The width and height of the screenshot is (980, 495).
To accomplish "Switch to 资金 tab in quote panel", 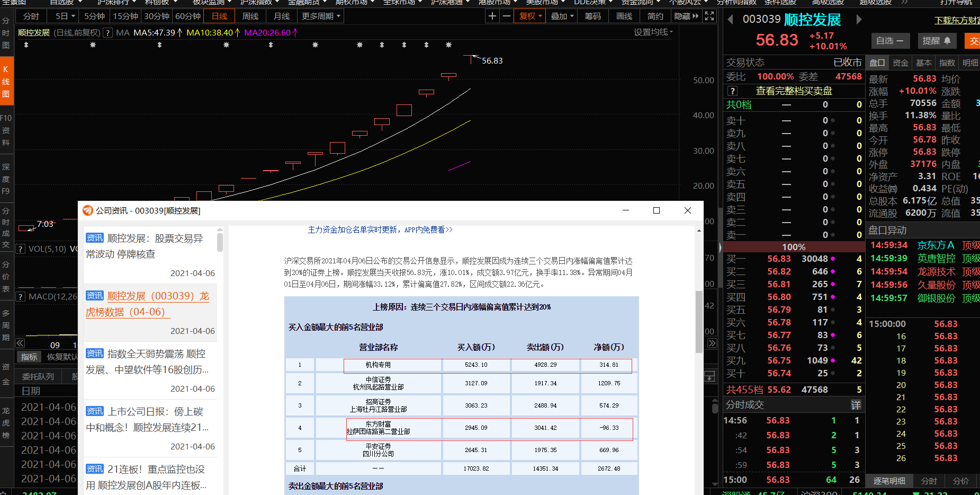I will pos(900,63).
